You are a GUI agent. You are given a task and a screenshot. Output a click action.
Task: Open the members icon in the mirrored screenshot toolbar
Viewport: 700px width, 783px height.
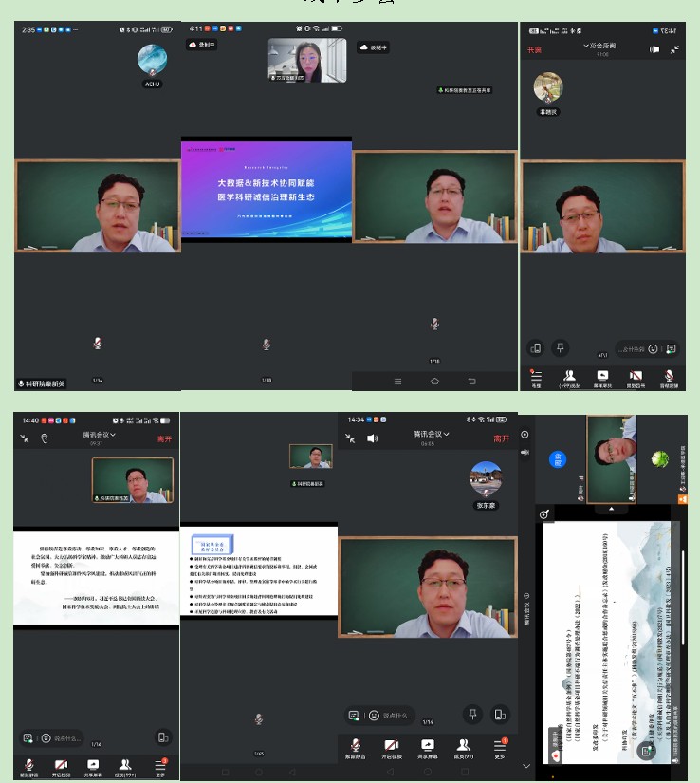click(x=569, y=379)
